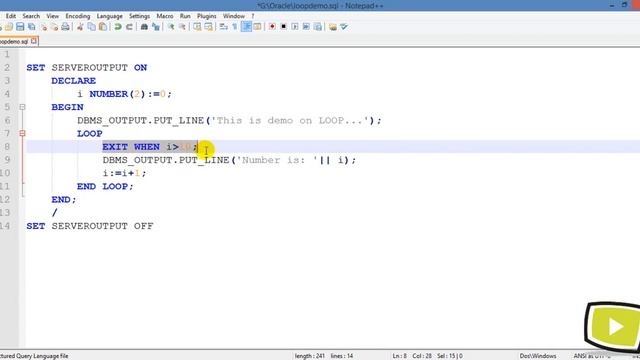Open the Macro menu
640x360 pixels.
click(165, 16)
